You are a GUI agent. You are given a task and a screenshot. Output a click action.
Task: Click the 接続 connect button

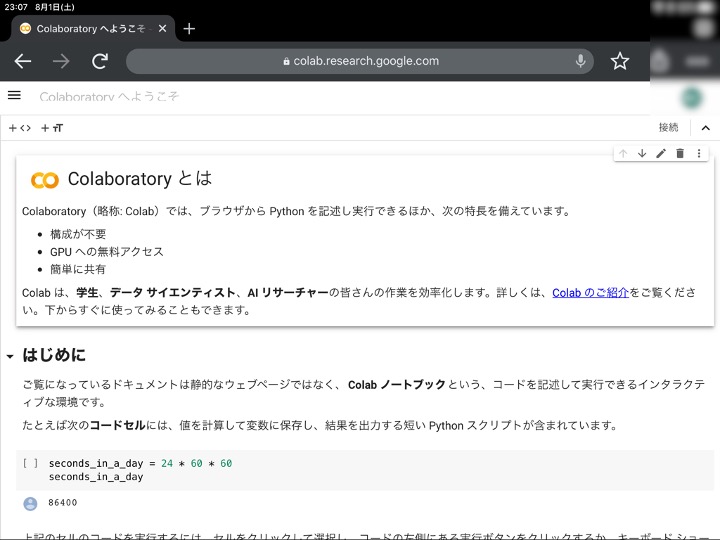coord(668,127)
